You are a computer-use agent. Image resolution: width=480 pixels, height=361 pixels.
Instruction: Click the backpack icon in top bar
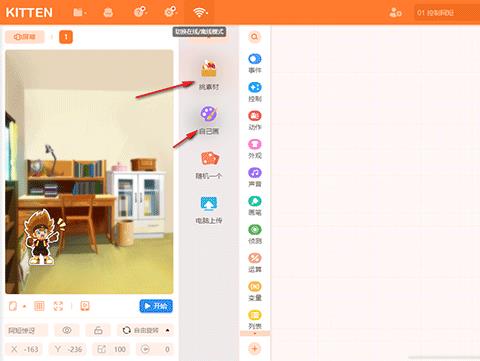click(x=108, y=13)
